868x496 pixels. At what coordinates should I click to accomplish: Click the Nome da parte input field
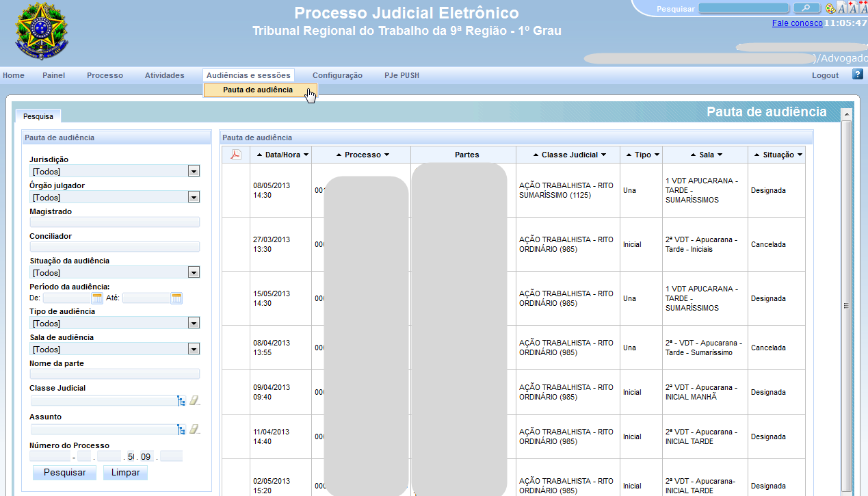click(115, 374)
